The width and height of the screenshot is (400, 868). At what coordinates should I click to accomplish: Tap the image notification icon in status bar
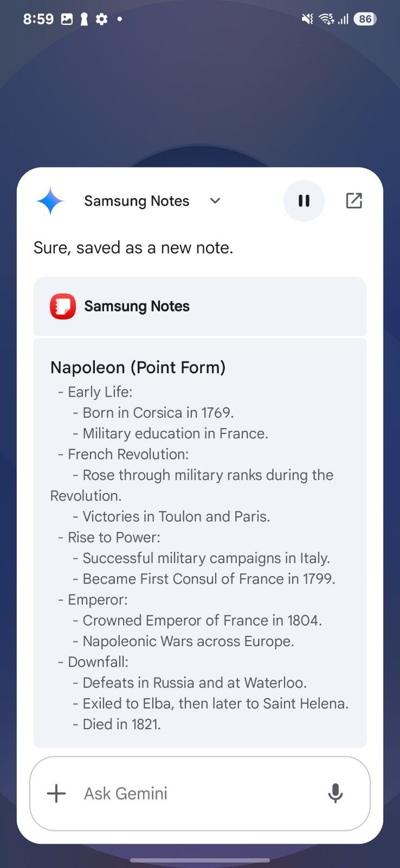(x=67, y=19)
